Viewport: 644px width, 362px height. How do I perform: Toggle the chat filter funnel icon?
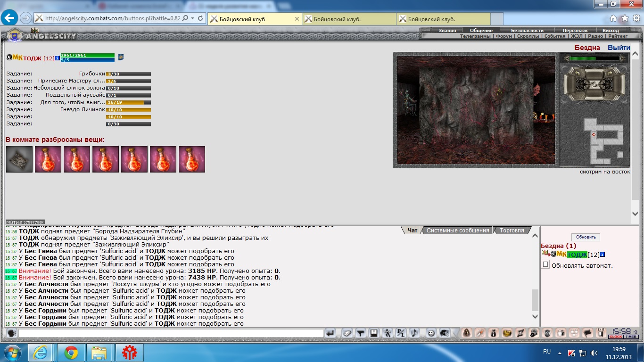tap(360, 333)
